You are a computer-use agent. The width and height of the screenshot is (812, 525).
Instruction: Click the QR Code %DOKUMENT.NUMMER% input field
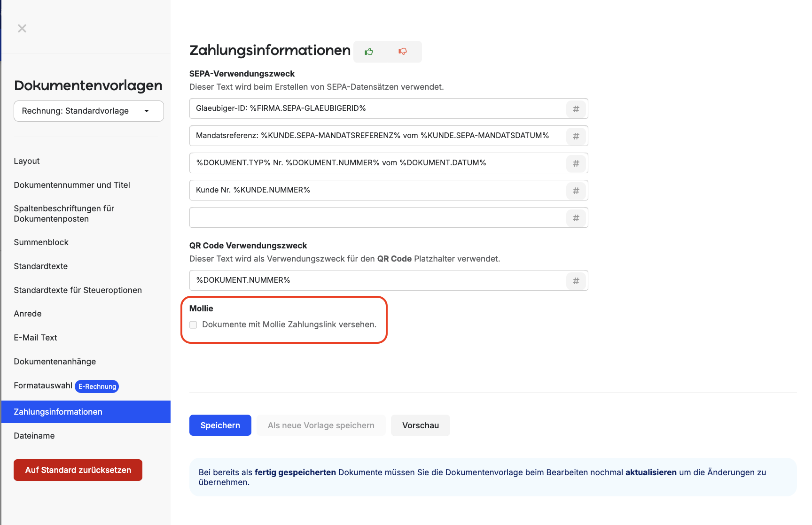pyautogui.click(x=377, y=281)
